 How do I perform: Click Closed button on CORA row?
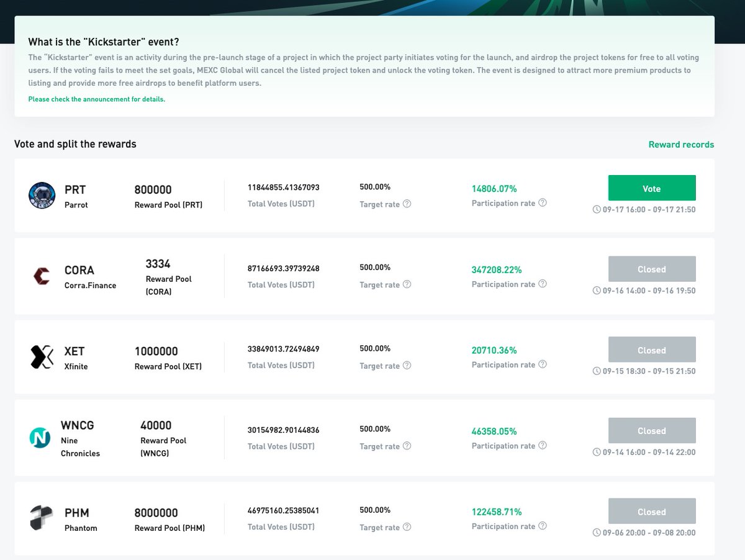coord(652,269)
